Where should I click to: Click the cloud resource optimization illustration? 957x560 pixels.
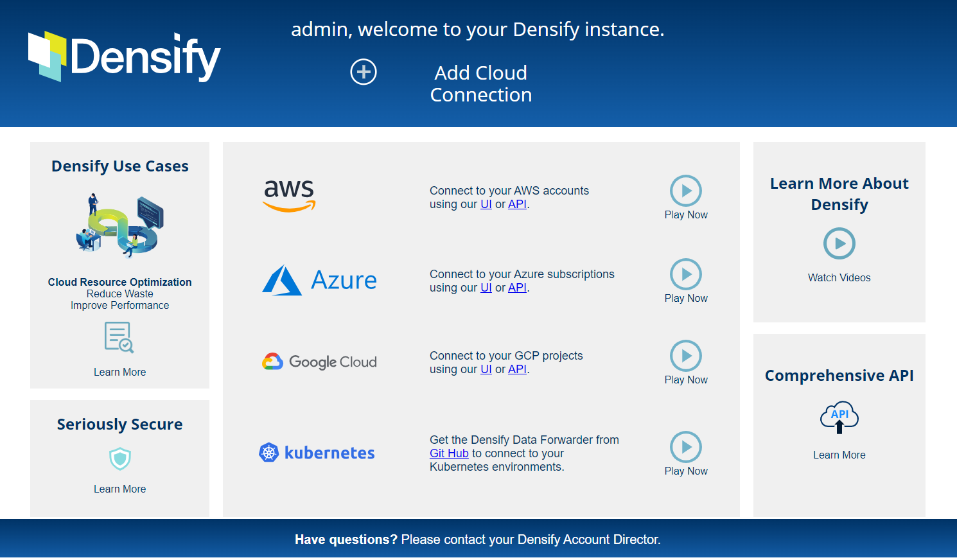coord(120,227)
